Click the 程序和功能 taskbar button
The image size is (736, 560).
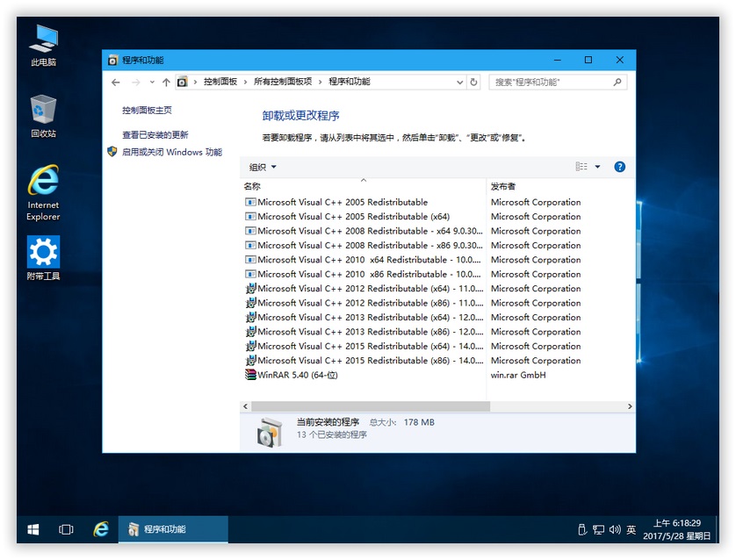[x=173, y=529]
